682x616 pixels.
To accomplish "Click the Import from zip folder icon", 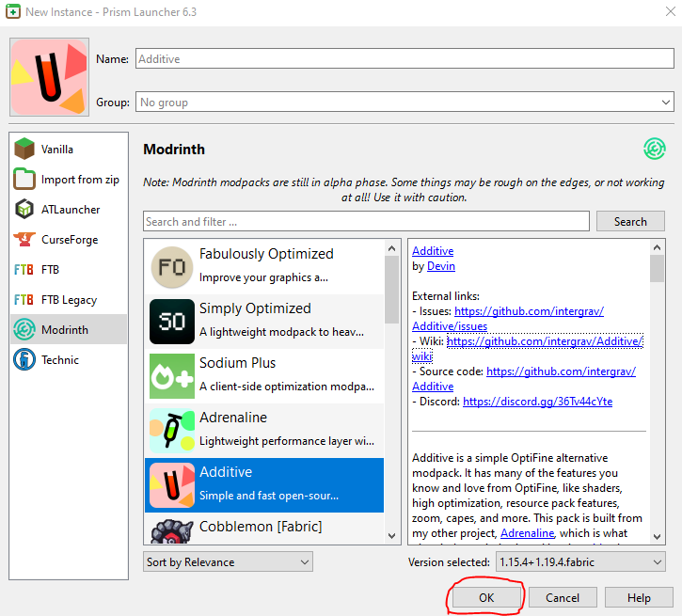I will pos(24,179).
